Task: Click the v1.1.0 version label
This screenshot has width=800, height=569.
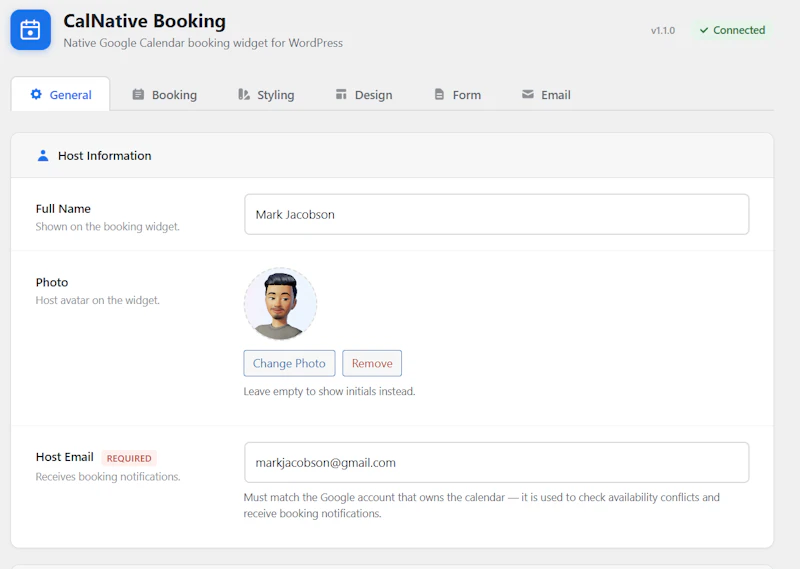Action: pos(663,31)
